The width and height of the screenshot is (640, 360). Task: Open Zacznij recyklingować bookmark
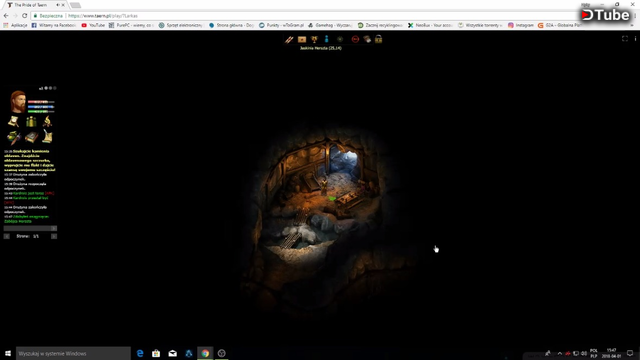(380, 25)
